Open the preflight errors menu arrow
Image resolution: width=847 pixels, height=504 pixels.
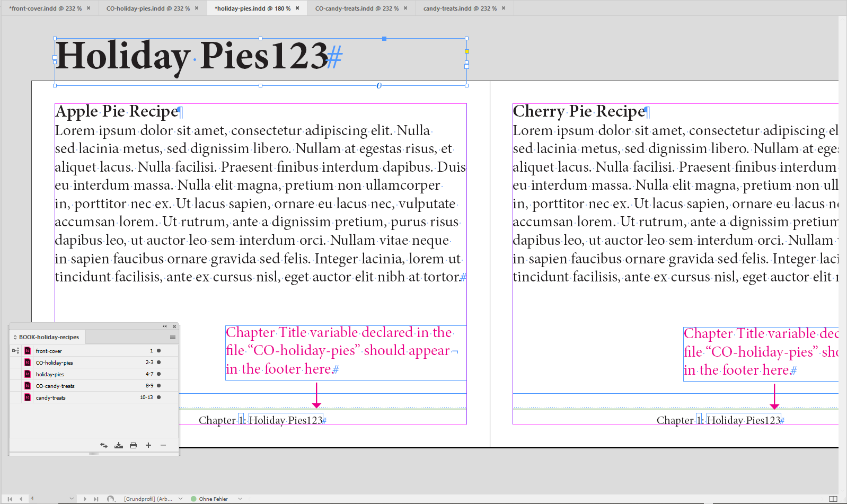(240, 499)
